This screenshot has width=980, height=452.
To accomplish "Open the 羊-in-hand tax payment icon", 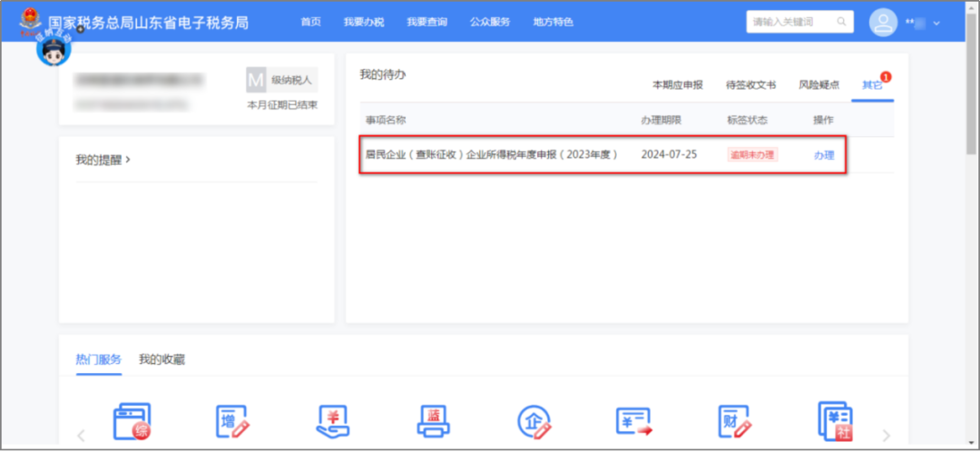I will point(333,422).
